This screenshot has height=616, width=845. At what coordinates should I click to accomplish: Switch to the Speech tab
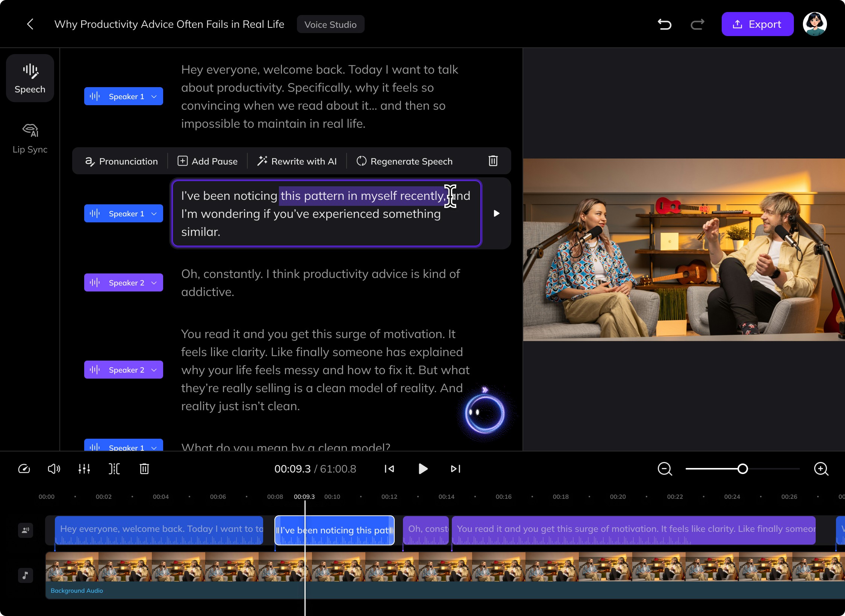pos(30,78)
